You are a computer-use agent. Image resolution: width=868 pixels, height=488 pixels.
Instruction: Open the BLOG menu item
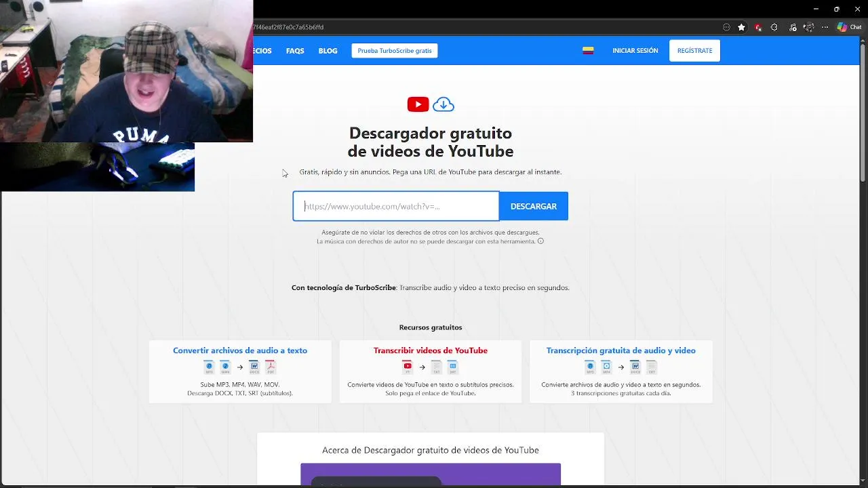pyautogui.click(x=328, y=51)
